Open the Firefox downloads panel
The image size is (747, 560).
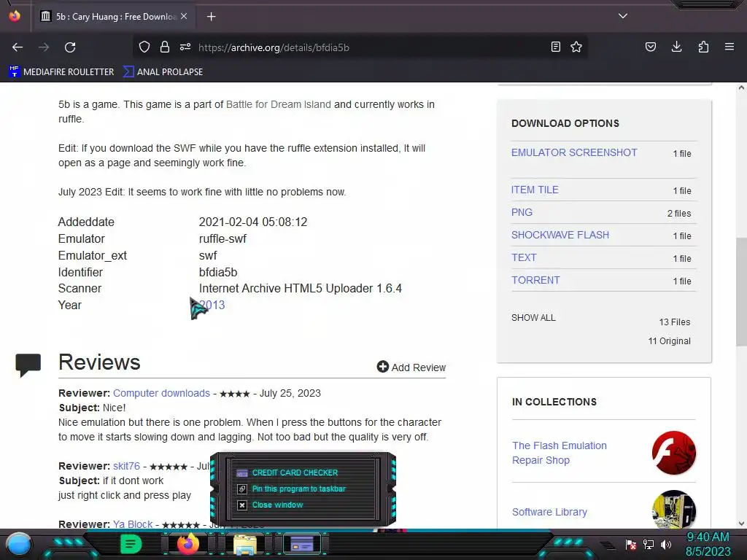[676, 47]
